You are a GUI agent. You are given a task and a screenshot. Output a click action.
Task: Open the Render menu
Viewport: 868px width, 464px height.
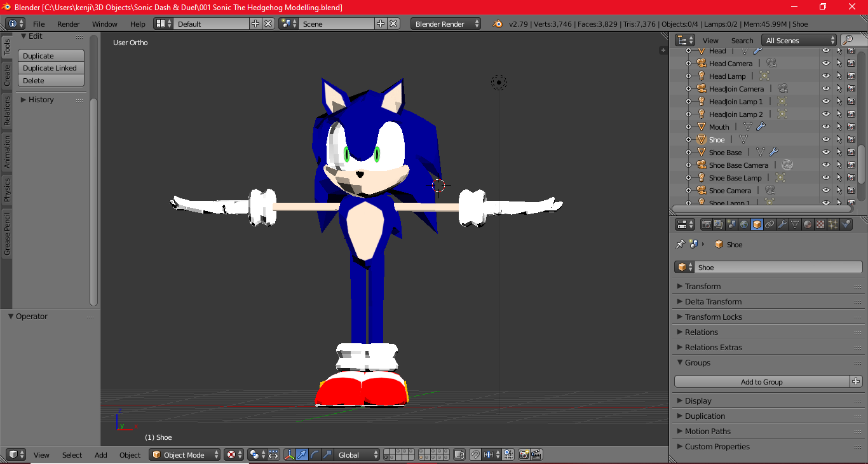(69, 24)
